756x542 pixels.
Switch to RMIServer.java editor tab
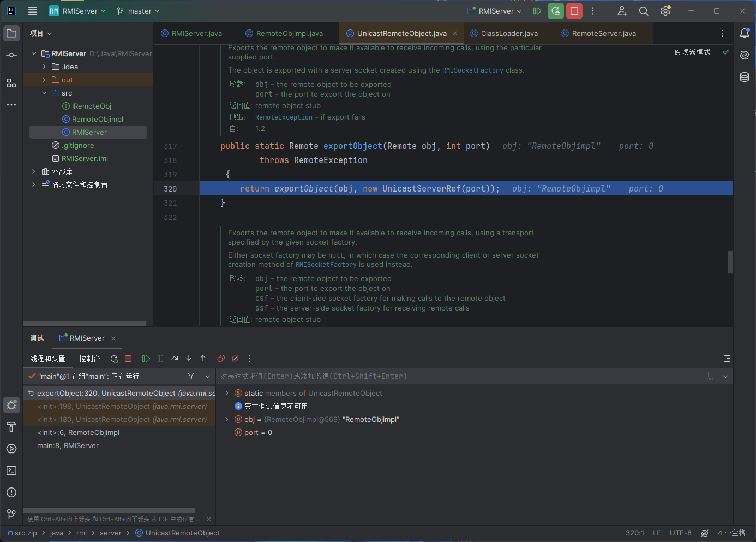click(191, 33)
